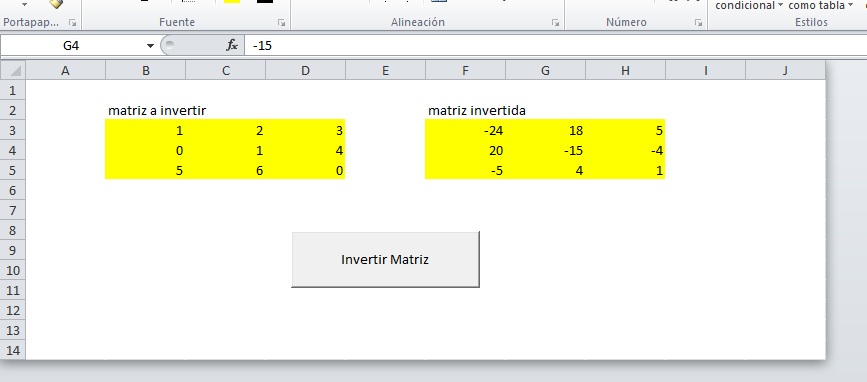The image size is (867, 382).
Task: Click the fx insert function icon
Action: click(x=231, y=45)
